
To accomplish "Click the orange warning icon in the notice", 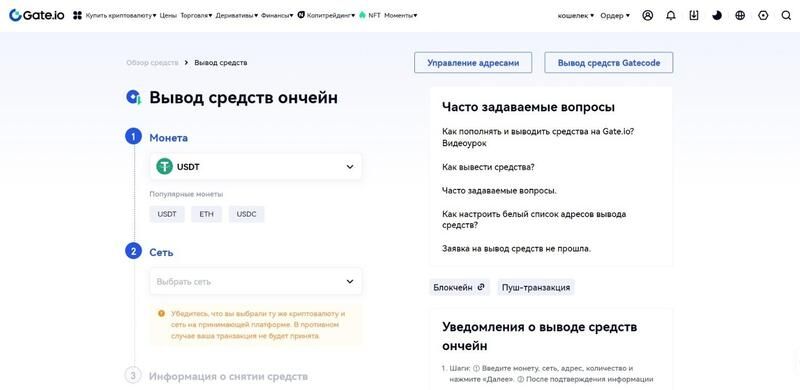I will (161, 313).
